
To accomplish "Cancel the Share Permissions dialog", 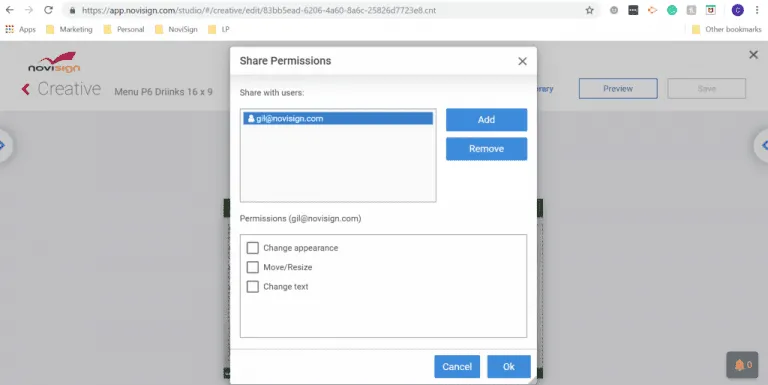I will tap(457, 366).
